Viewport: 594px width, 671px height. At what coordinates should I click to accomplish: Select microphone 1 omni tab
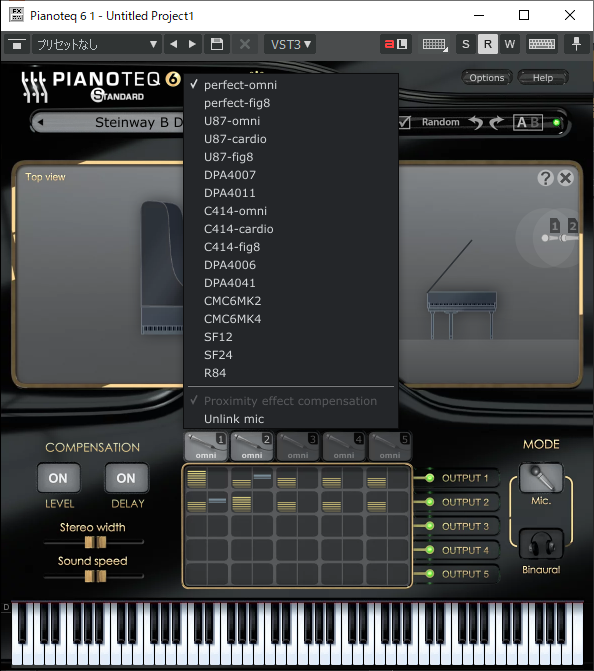pyautogui.click(x=206, y=446)
